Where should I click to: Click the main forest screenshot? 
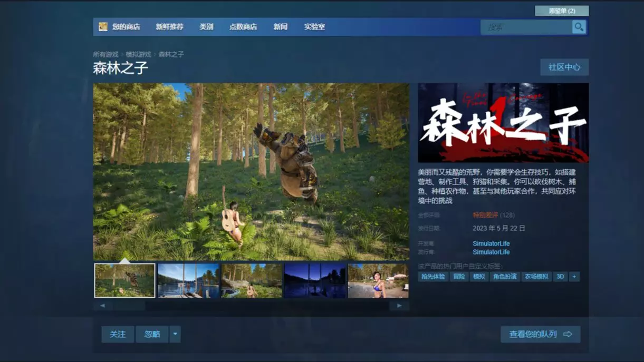tap(251, 172)
